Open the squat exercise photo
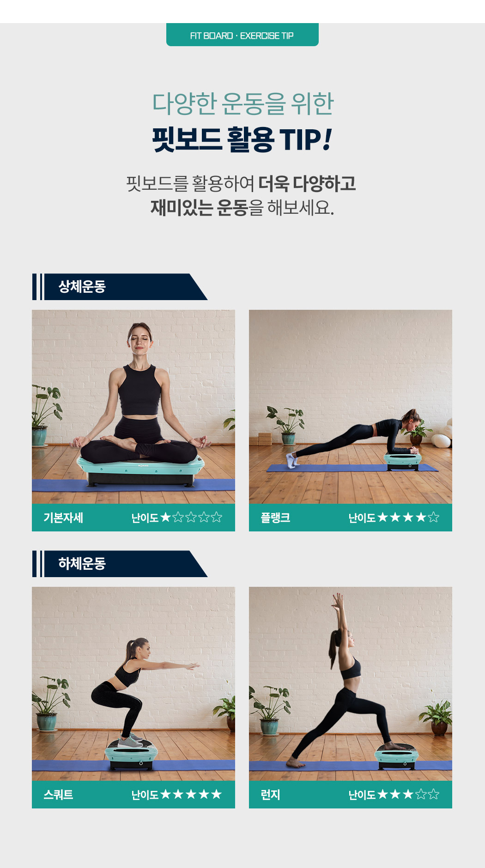This screenshot has height=868, width=485. pos(133,684)
